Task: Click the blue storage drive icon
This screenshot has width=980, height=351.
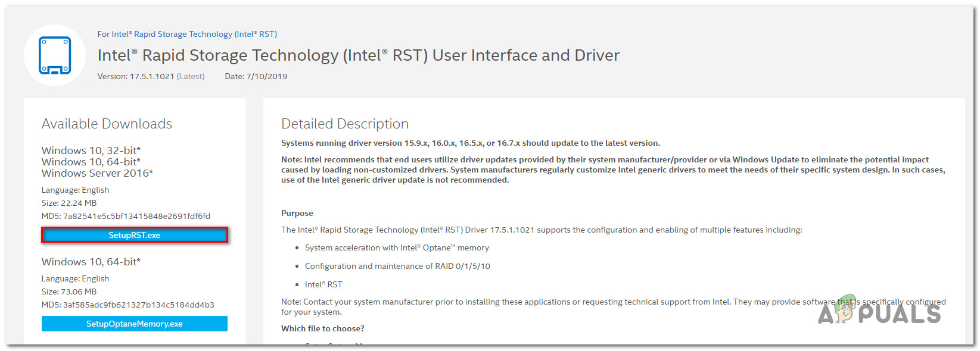Action: click(55, 55)
